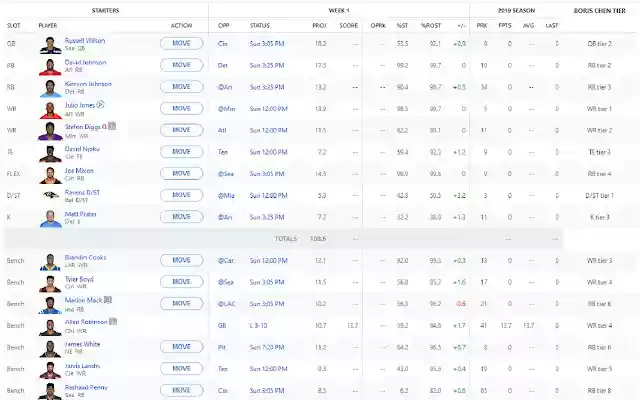
Task: Open Russell Wilson player link
Action: (x=85, y=40)
